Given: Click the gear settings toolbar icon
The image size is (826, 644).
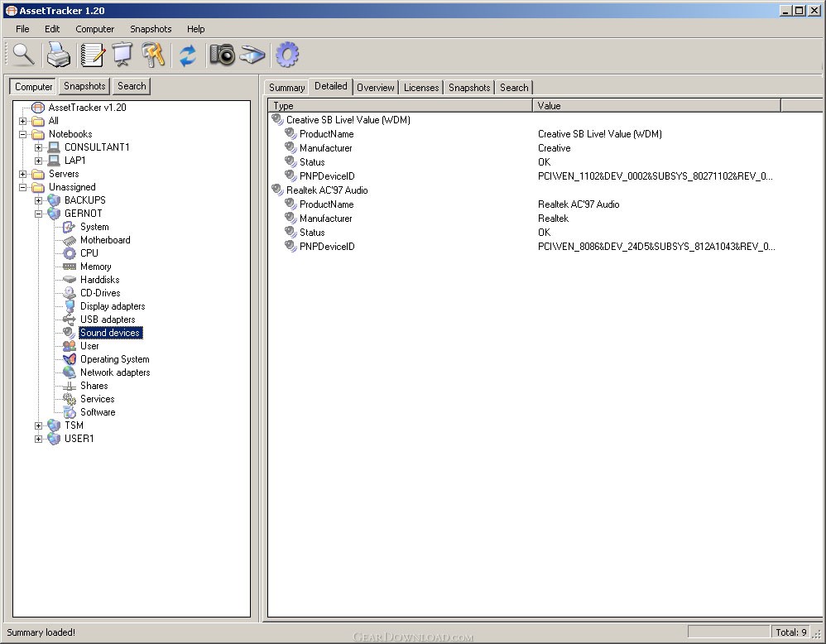Looking at the screenshot, I should [287, 55].
